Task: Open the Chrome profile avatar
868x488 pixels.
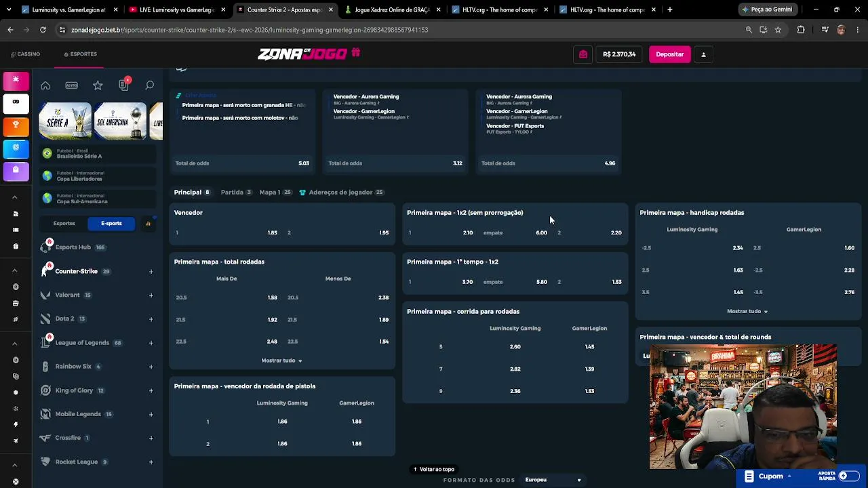Action: point(841,30)
